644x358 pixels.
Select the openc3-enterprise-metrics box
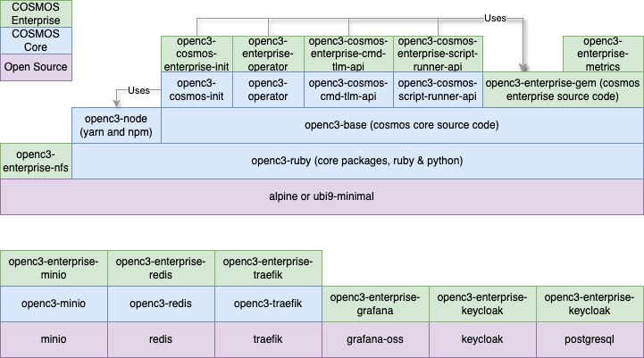(x=603, y=54)
